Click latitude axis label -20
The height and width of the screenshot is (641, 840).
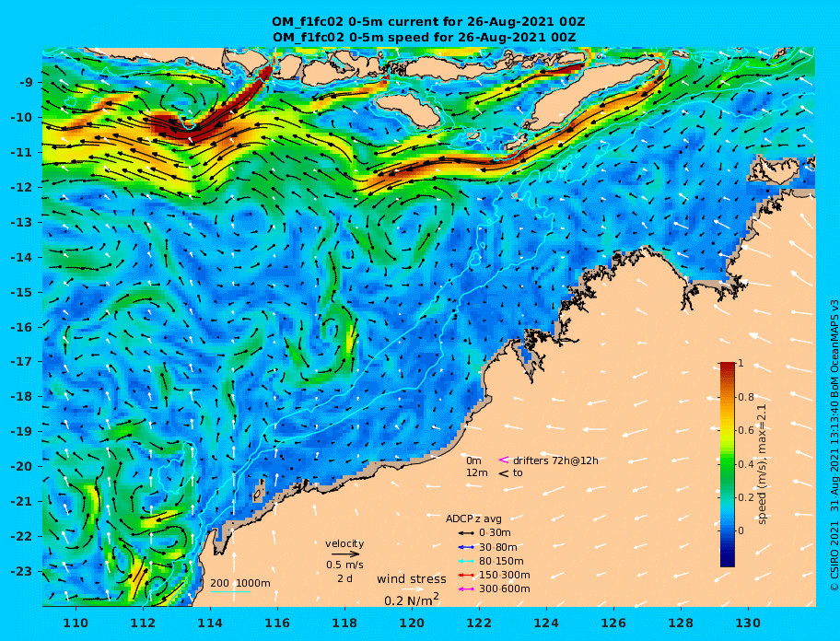[22, 466]
